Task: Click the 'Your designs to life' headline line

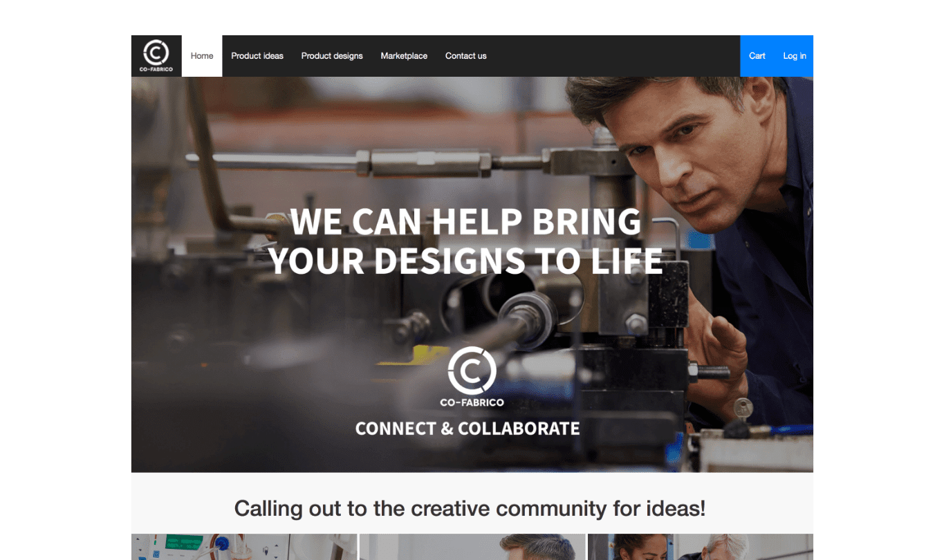Action: (466, 261)
